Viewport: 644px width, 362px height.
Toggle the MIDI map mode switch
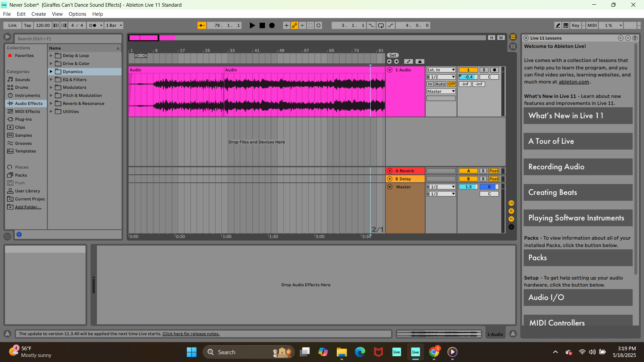click(592, 25)
